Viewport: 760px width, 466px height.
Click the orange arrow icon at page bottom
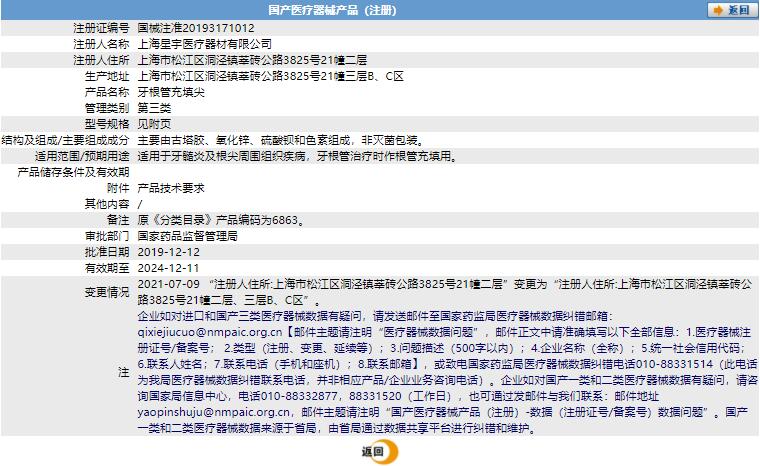click(391, 452)
